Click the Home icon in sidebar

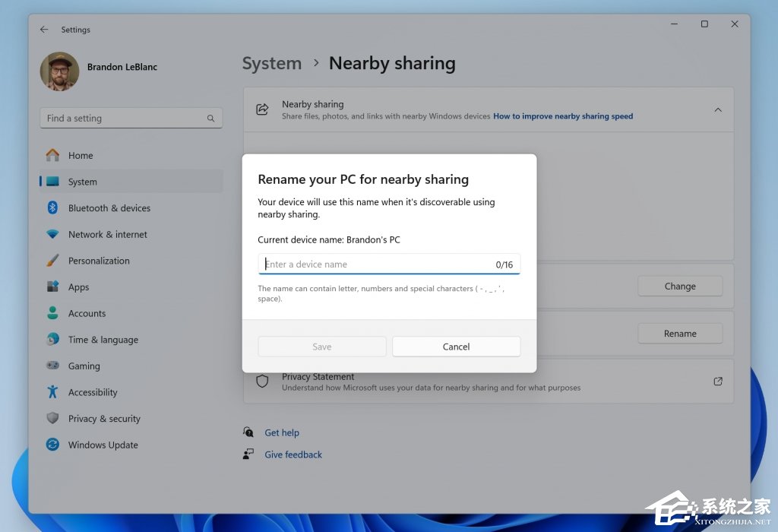tap(52, 155)
